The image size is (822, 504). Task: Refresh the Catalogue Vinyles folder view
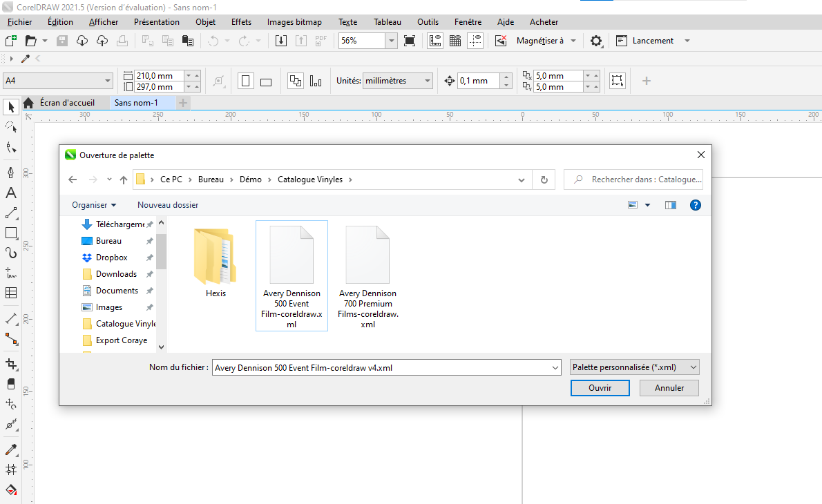click(x=544, y=180)
